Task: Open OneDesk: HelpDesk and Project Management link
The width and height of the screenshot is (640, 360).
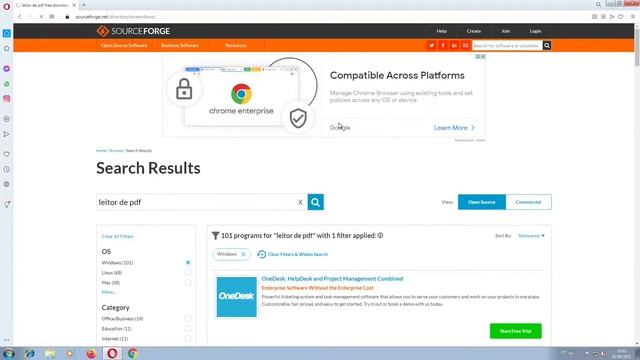Action: (332, 279)
